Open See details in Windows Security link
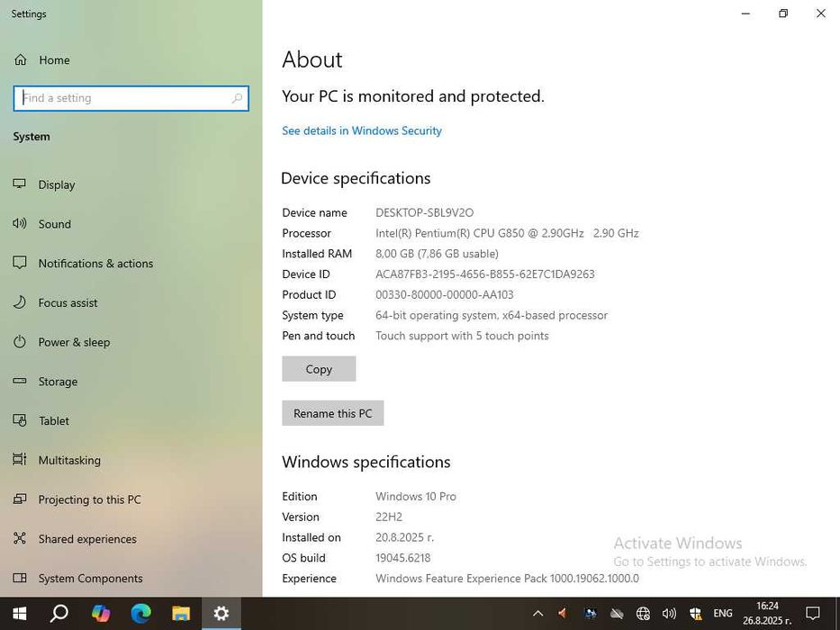This screenshot has height=630, width=840. [362, 130]
